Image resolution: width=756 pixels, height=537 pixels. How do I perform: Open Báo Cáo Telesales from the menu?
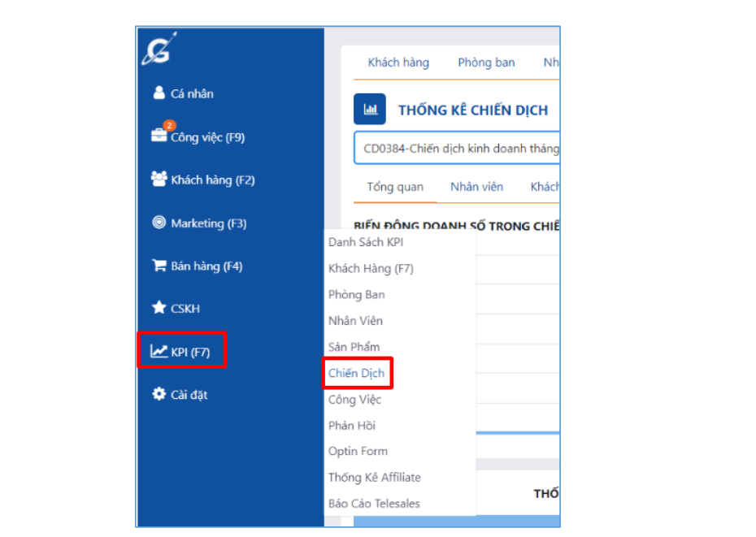coord(374,503)
